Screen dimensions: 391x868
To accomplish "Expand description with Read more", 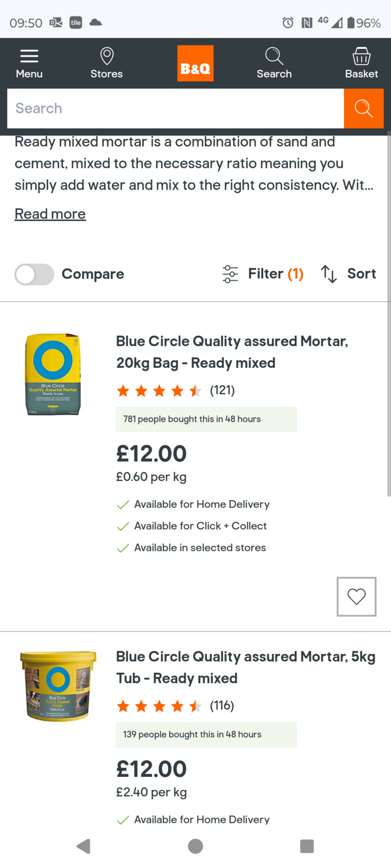I will point(50,214).
